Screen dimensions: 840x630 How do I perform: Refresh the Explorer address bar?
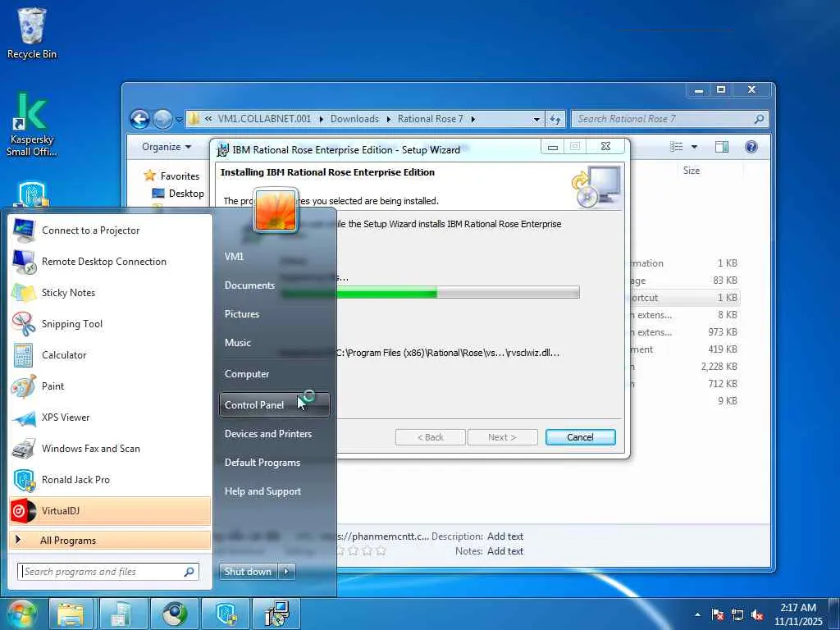click(x=555, y=119)
